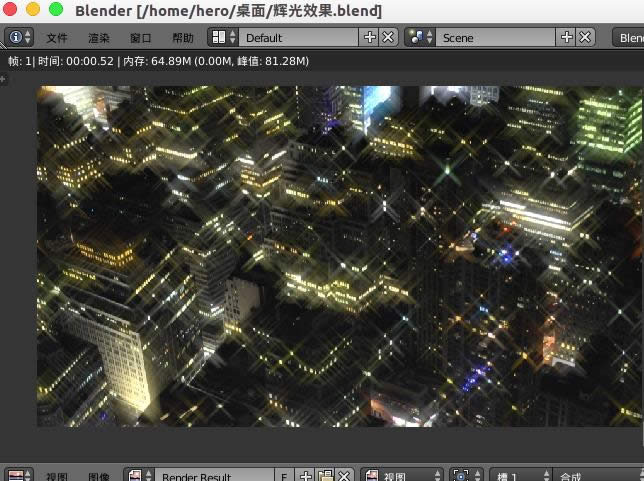Open the pivot point selector

pos(466,475)
